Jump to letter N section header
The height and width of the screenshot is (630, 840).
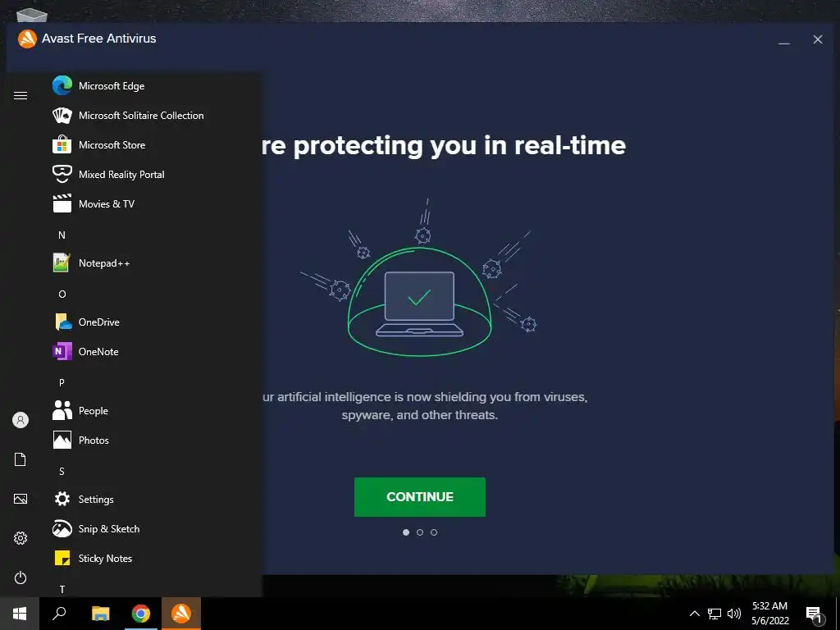62,235
